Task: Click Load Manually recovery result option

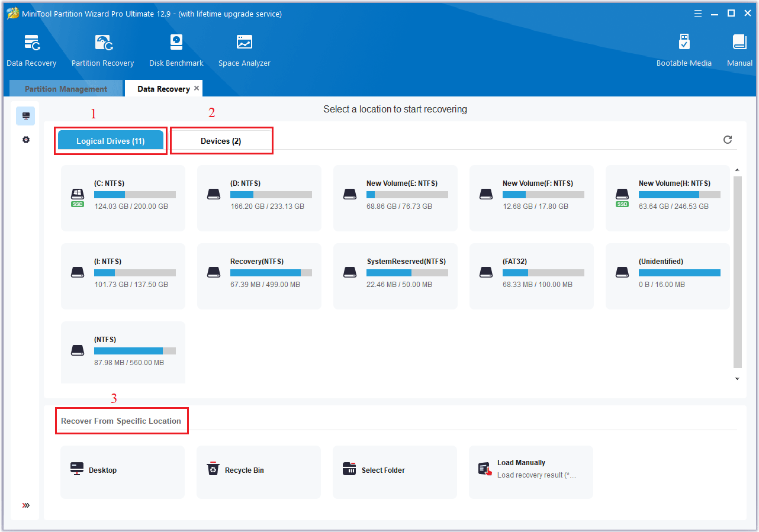Action: (531, 472)
